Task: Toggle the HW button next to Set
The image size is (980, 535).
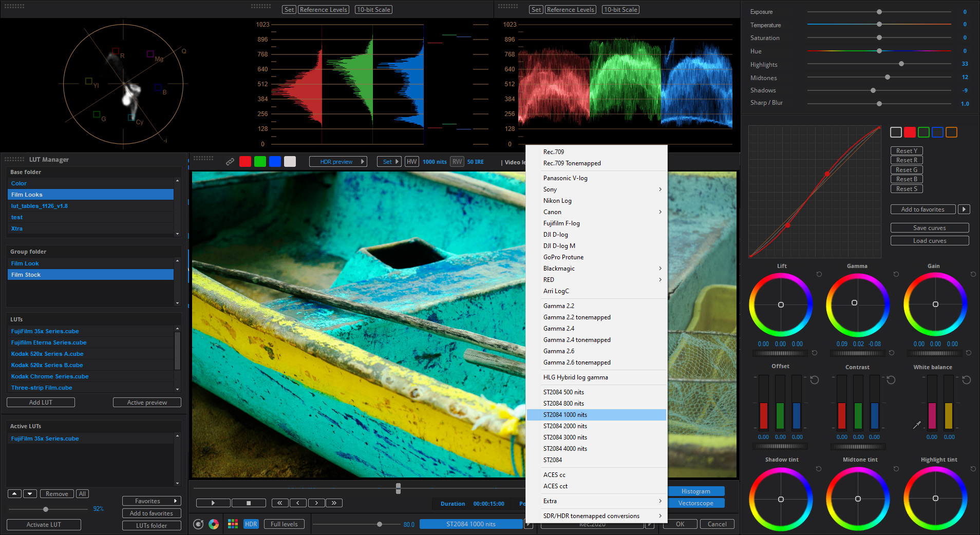Action: [x=411, y=162]
